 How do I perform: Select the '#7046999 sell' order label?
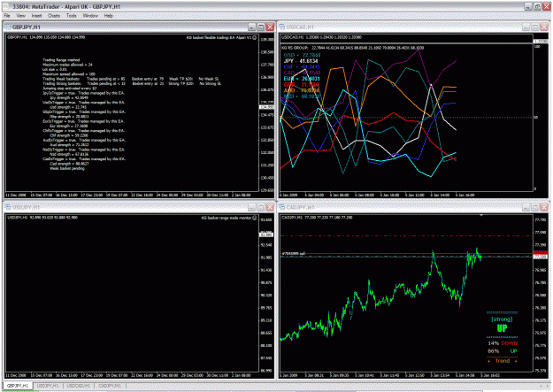click(x=293, y=253)
